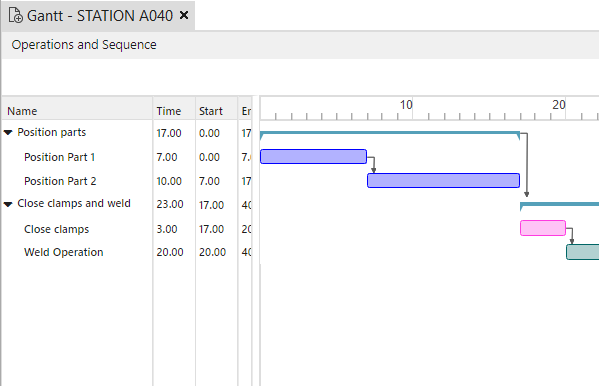
Task: Click Time value 17.00 for Position parts
Action: (x=169, y=133)
